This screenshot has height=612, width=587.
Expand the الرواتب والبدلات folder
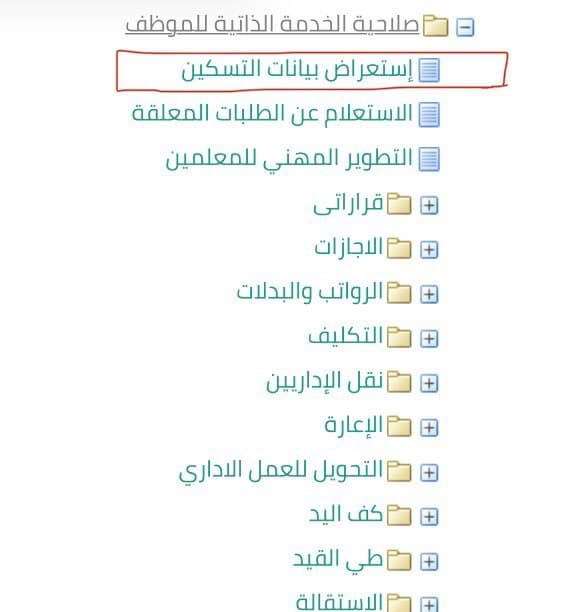[429, 294]
